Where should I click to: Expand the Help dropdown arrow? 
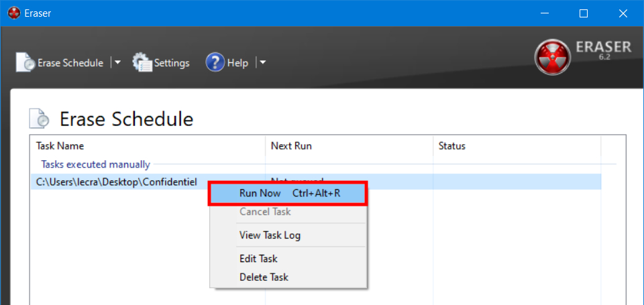(x=263, y=62)
